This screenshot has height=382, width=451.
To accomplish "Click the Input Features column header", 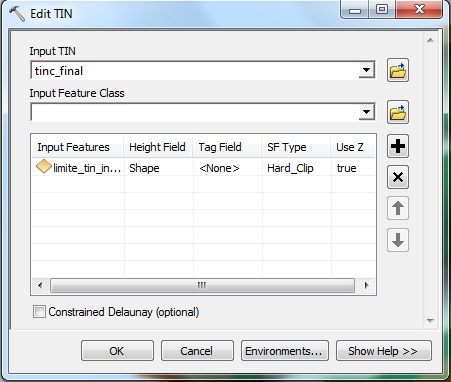I will tap(78, 147).
